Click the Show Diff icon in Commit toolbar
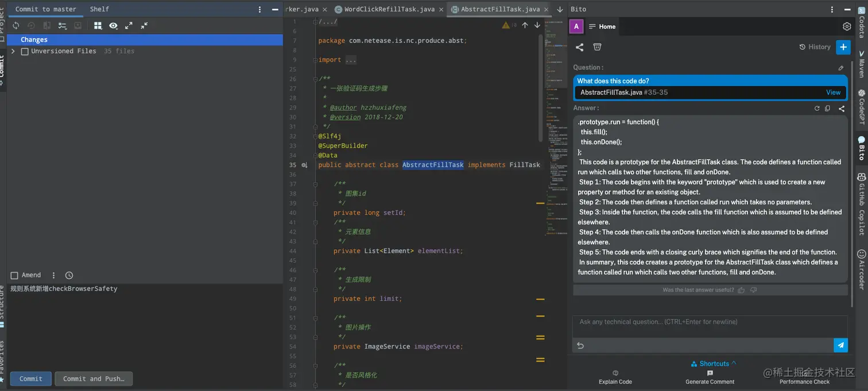 click(47, 25)
